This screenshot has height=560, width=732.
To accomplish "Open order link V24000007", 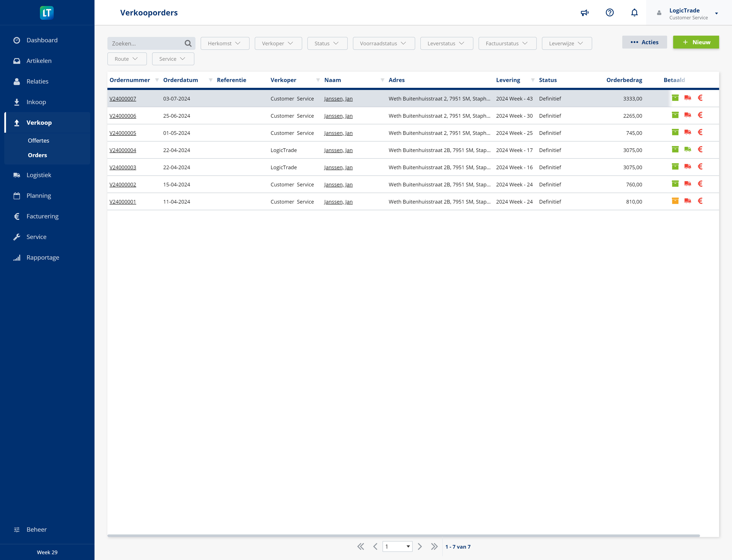I will (123, 99).
